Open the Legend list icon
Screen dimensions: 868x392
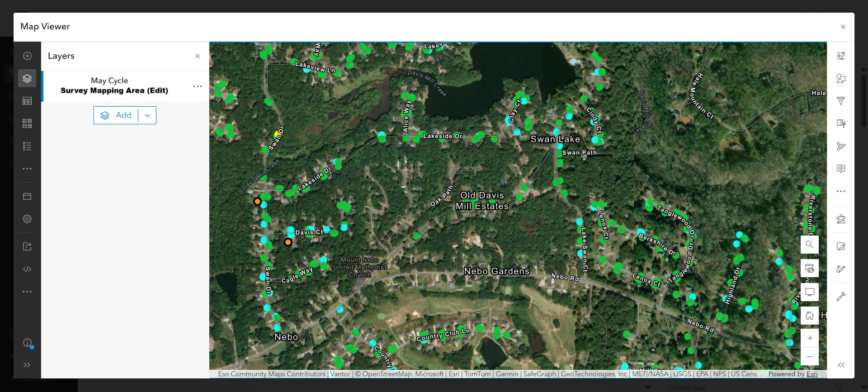(27, 146)
